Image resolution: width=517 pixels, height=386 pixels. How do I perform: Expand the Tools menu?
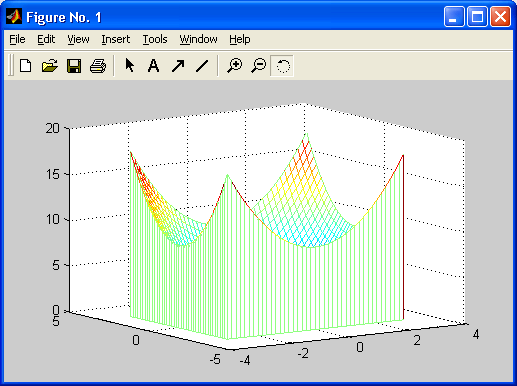155,39
